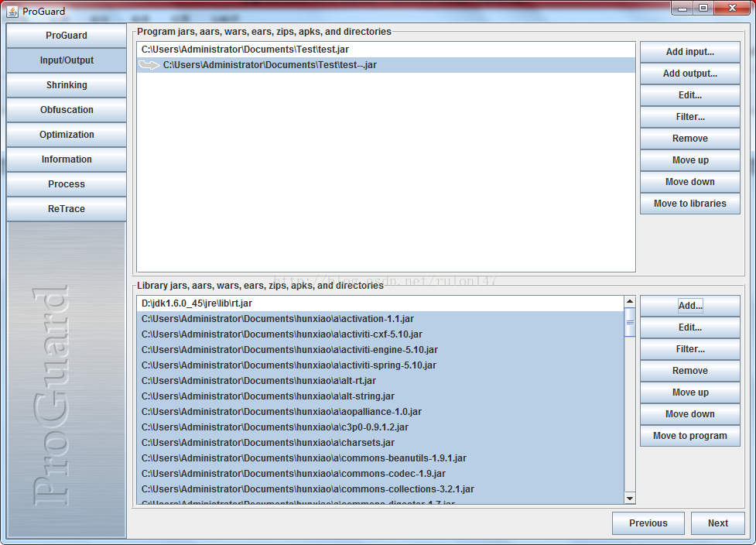Select the output arrow icon beside test--.jar
The height and width of the screenshot is (545, 756).
coord(149,65)
